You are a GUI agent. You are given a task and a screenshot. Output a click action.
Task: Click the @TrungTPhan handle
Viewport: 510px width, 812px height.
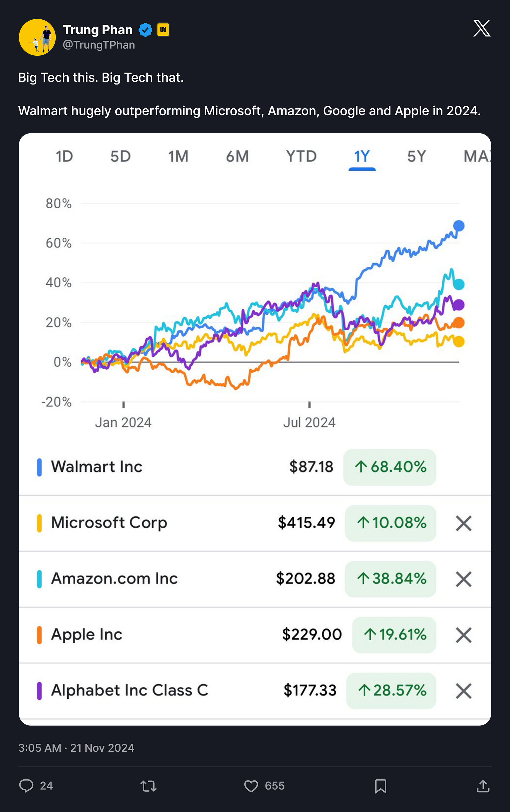(x=99, y=45)
